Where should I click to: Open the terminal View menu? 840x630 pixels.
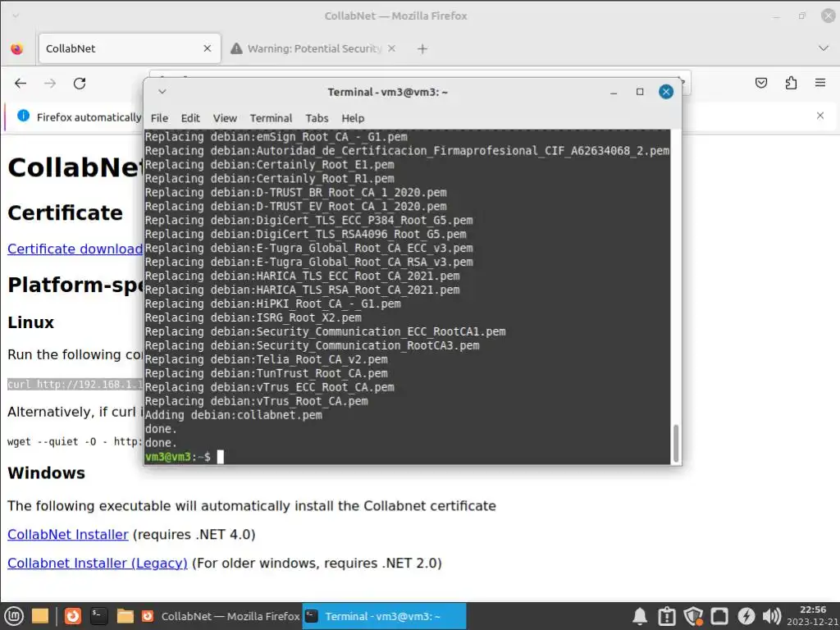(x=225, y=118)
